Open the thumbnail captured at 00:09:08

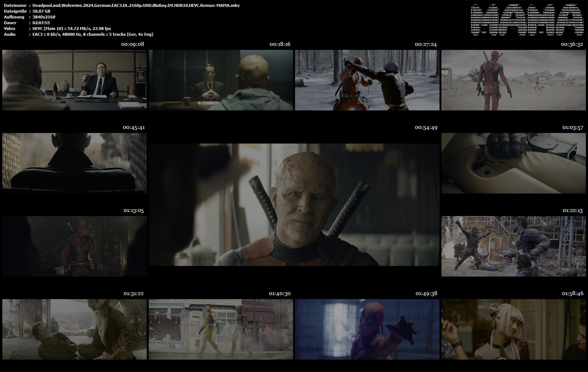(x=74, y=80)
